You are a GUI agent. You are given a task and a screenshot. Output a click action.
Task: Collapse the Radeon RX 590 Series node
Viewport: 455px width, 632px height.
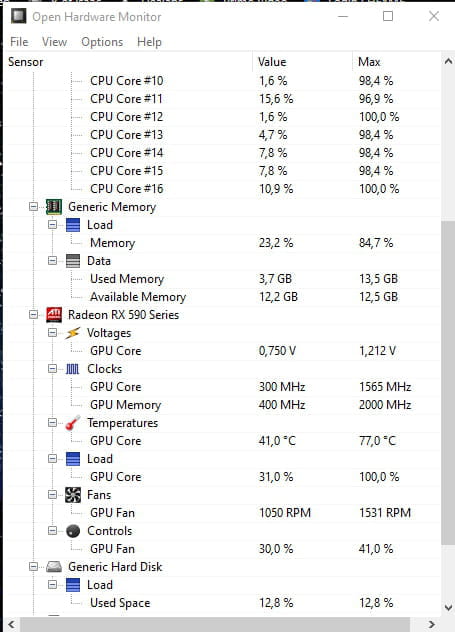[x=34, y=315]
